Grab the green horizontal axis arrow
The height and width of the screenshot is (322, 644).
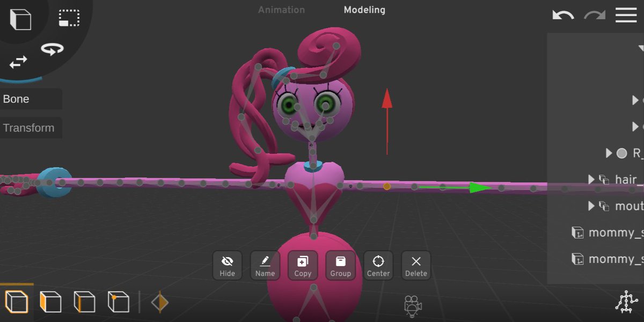click(x=480, y=188)
